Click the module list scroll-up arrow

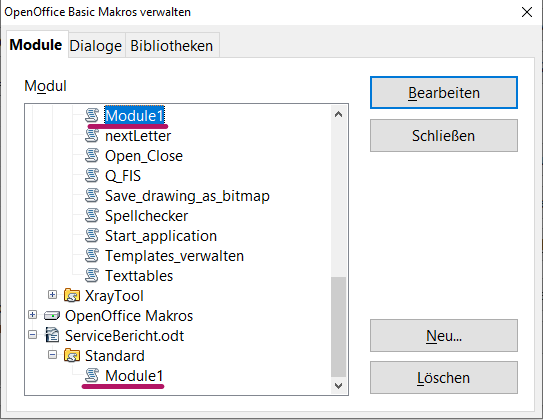pos(338,114)
